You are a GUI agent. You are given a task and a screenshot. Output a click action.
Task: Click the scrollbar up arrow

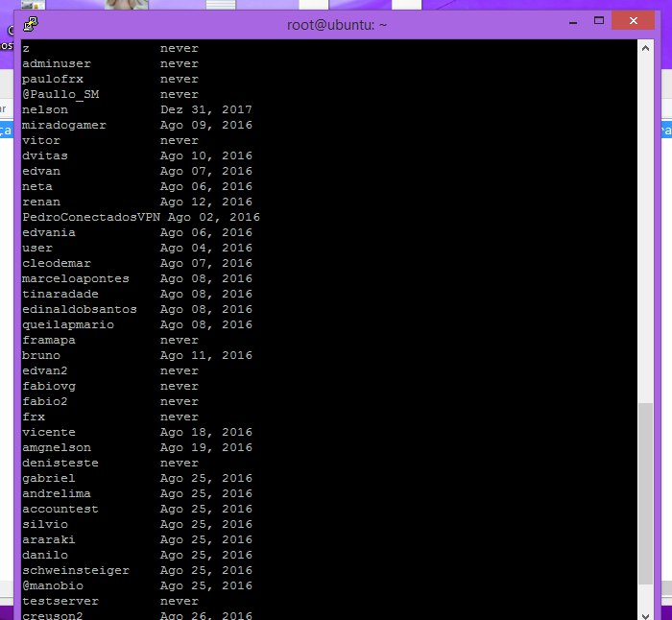click(645, 48)
